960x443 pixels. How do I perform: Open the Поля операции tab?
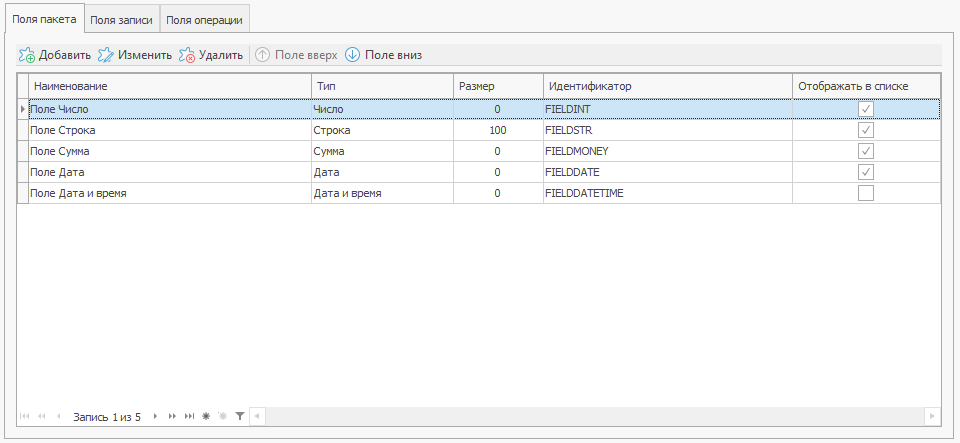pyautogui.click(x=204, y=20)
